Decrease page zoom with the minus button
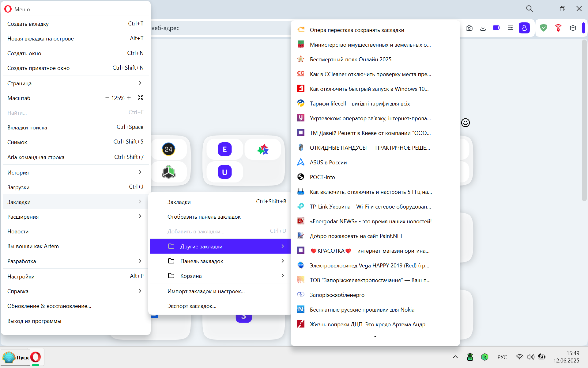 pyautogui.click(x=107, y=98)
